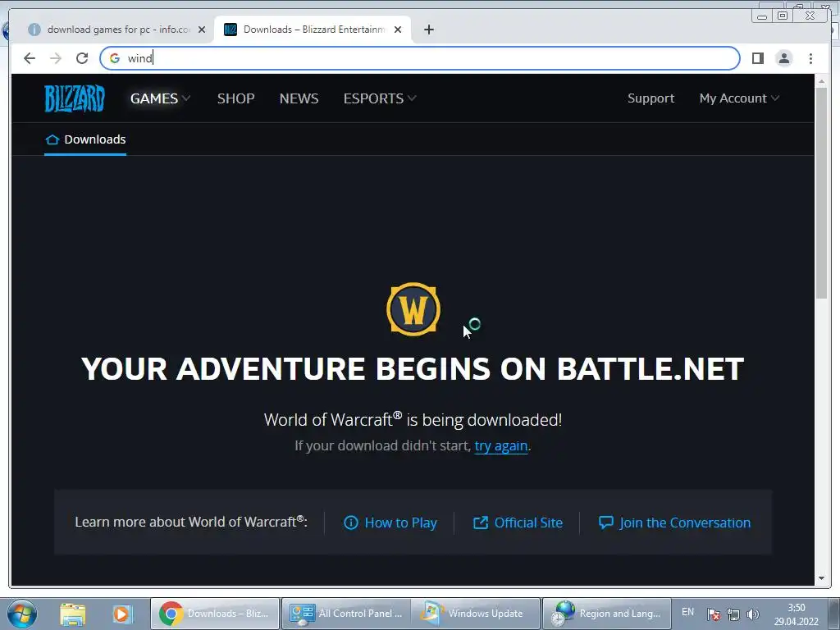
Task: Switch to the All Control Panel taskbar window
Action: tap(346, 614)
